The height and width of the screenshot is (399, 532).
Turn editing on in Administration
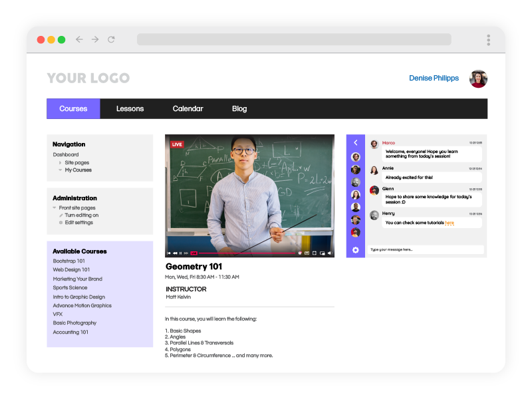(x=81, y=215)
